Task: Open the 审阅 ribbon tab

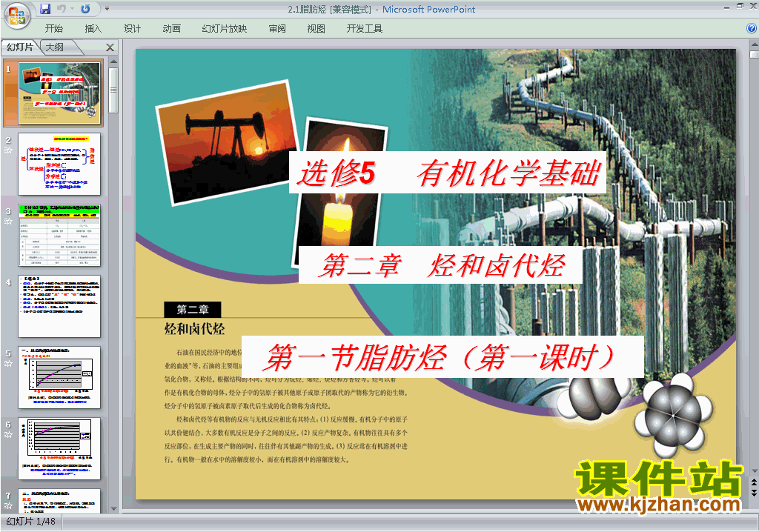Action: pyautogui.click(x=277, y=29)
